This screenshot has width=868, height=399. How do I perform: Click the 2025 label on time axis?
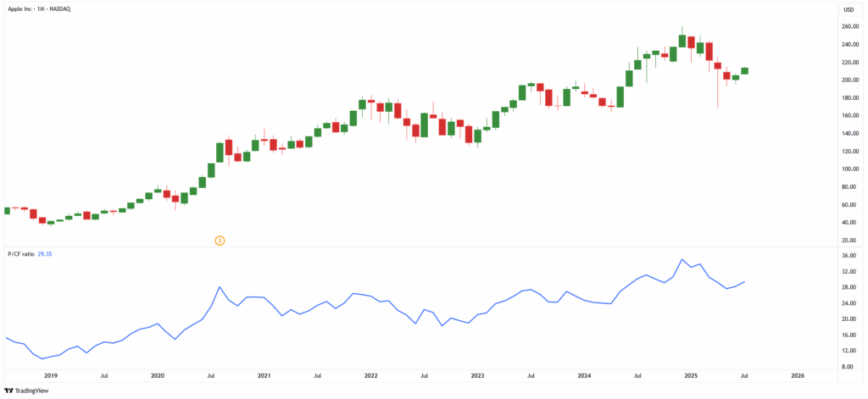691,374
